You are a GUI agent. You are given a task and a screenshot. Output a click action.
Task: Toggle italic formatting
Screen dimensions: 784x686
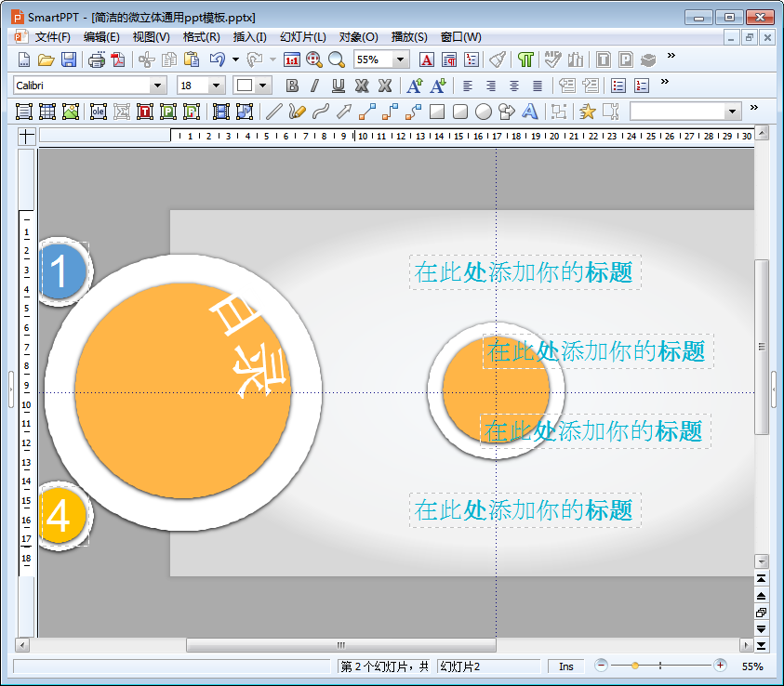coord(314,86)
